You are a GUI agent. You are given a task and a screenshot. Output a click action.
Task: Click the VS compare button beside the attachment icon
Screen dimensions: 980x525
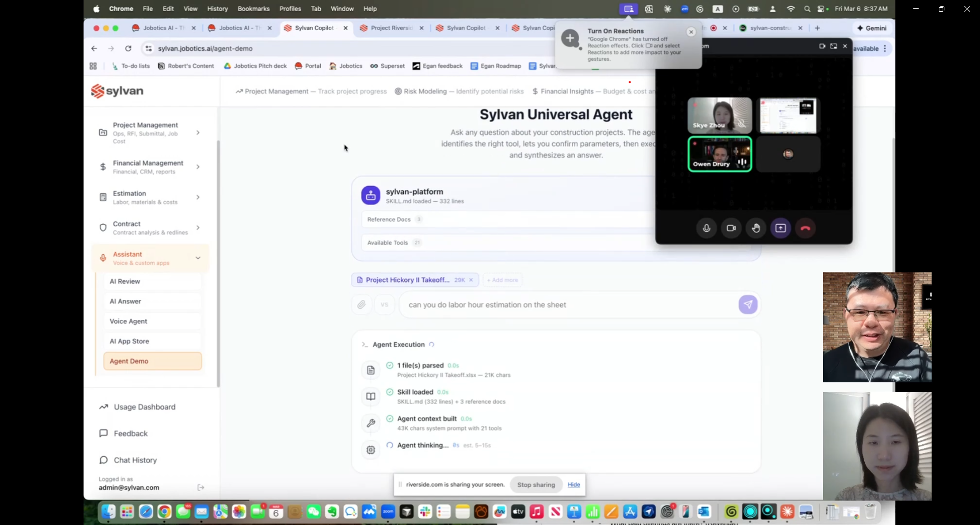click(x=384, y=305)
